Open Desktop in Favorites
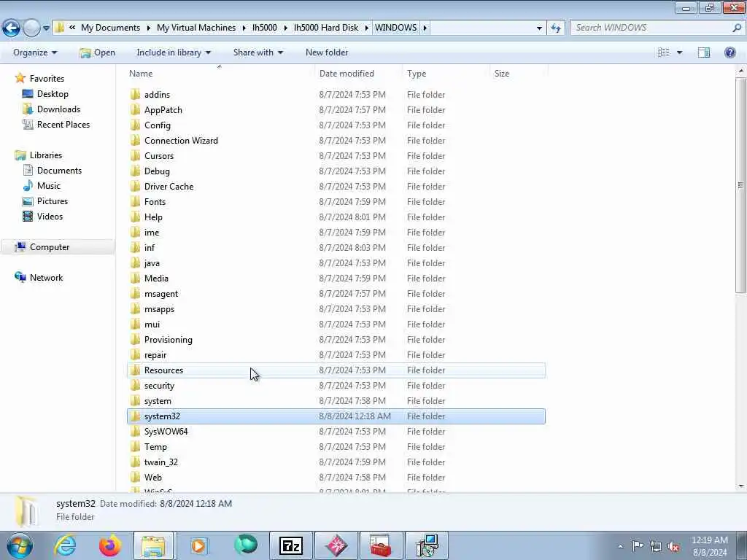The image size is (747, 560). (53, 94)
